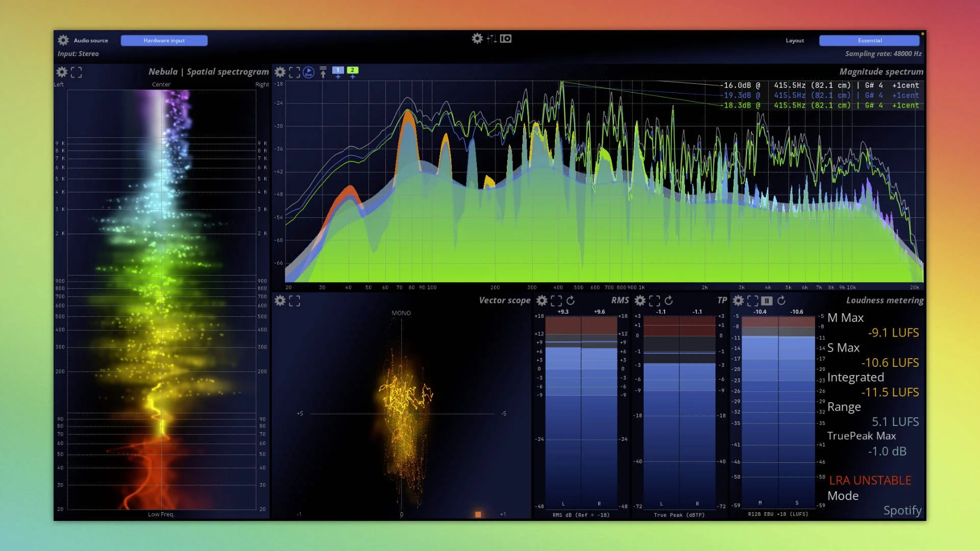
Task: Click the orange marker on the vector scope axis
Action: pyautogui.click(x=478, y=514)
